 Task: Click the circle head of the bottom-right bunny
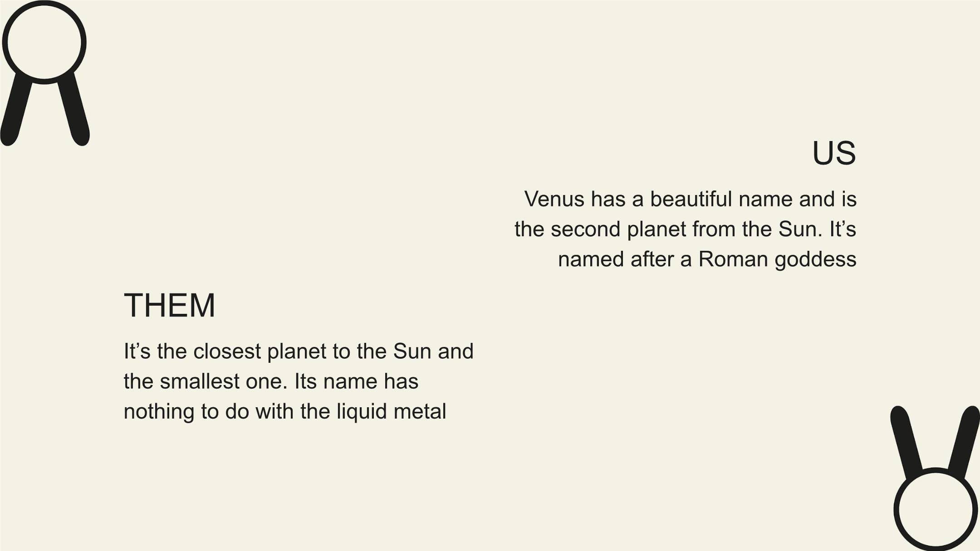click(936, 509)
